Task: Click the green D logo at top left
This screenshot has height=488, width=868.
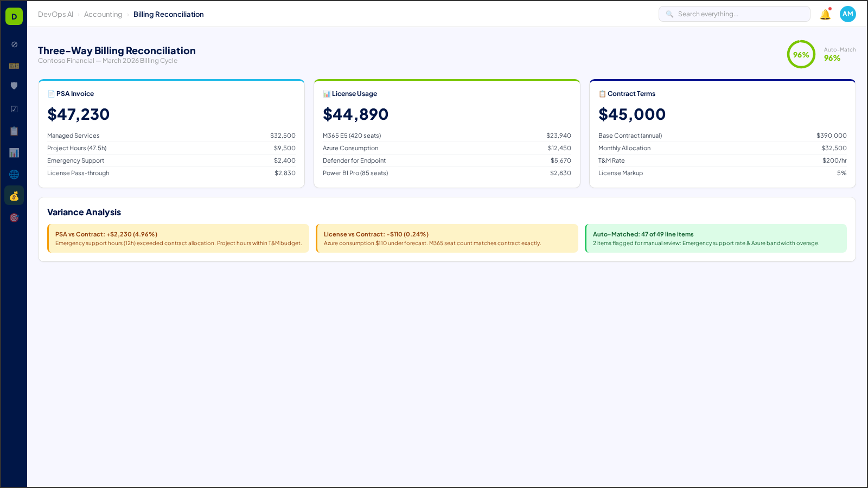Action: (x=14, y=16)
